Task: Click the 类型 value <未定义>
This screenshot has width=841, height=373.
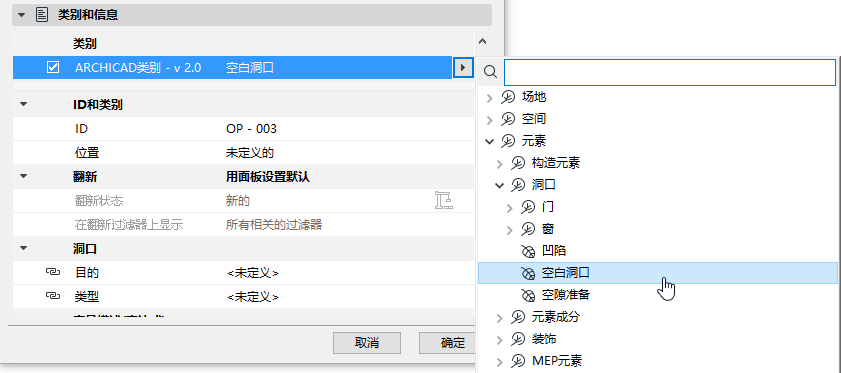Action: (253, 296)
